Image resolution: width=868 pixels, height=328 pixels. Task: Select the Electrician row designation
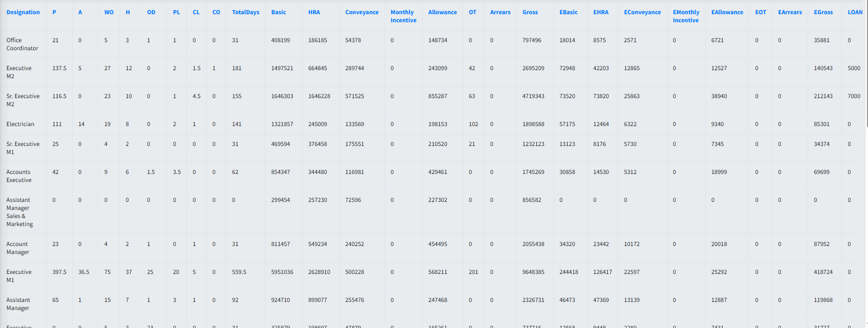(20, 124)
